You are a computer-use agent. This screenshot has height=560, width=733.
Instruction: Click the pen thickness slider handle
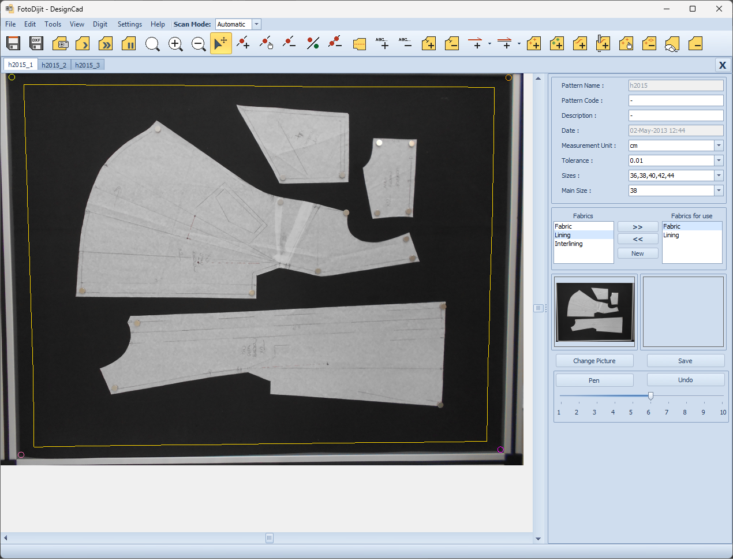[x=650, y=396]
